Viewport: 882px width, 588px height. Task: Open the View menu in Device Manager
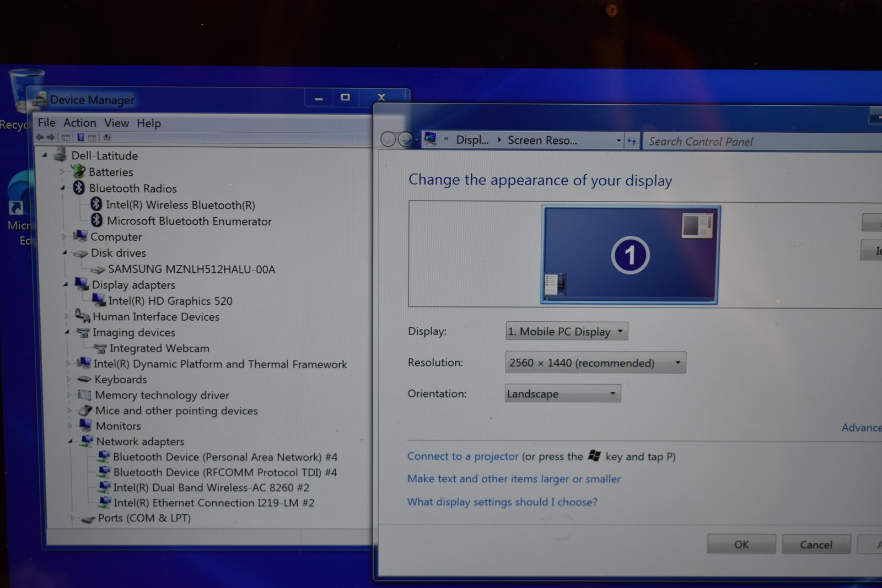[x=117, y=123]
